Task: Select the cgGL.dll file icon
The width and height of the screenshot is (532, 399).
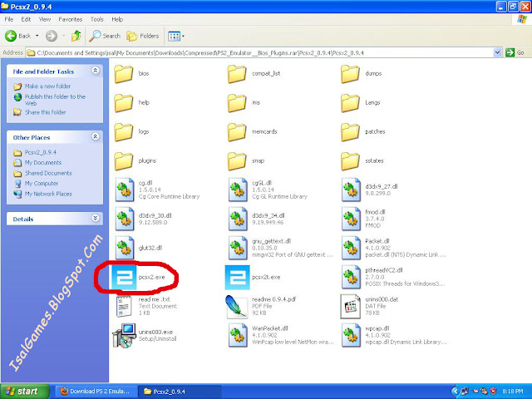Action: click(x=238, y=190)
